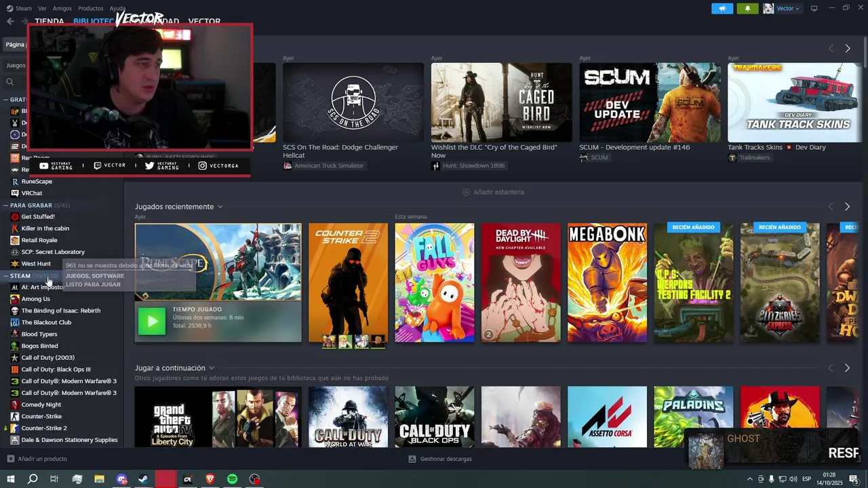Advance Jugar a continuación shelf right arrow
868x488 pixels.
coord(847,367)
